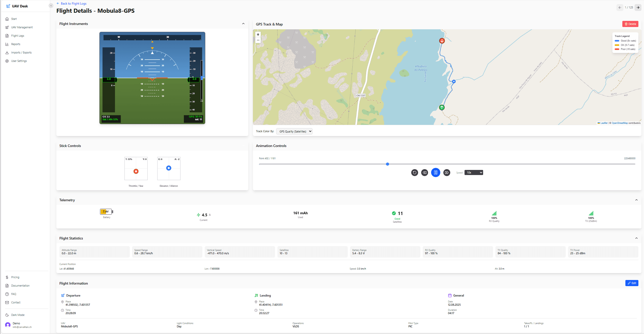Open UAV Management from the sidebar
This screenshot has height=334, width=644.
click(22, 27)
